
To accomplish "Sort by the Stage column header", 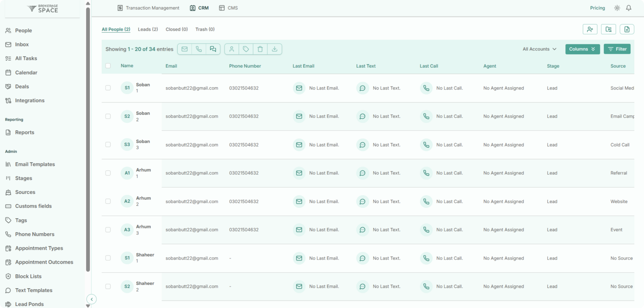I will pyautogui.click(x=553, y=66).
